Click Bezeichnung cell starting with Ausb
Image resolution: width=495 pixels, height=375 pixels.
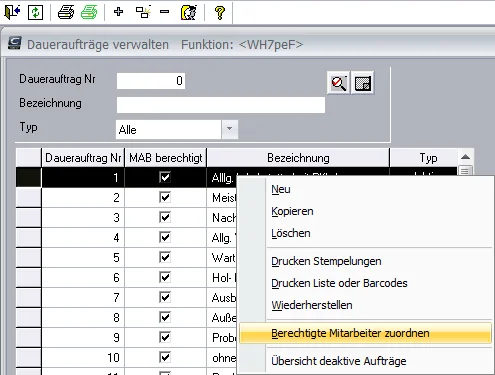click(x=222, y=297)
